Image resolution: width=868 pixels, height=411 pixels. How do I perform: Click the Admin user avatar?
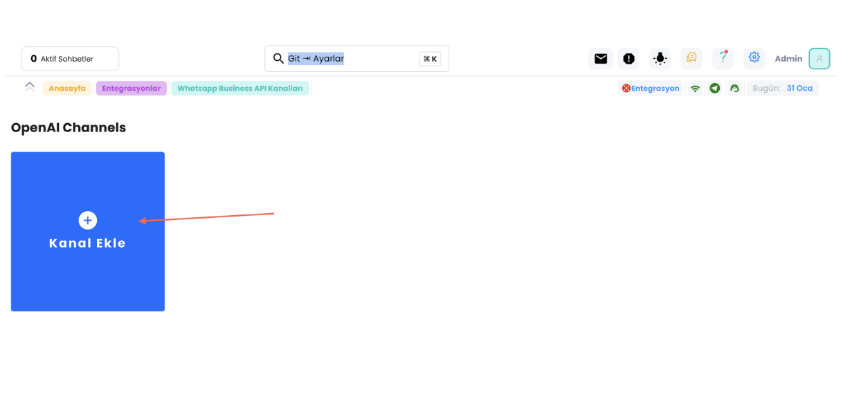(x=819, y=59)
